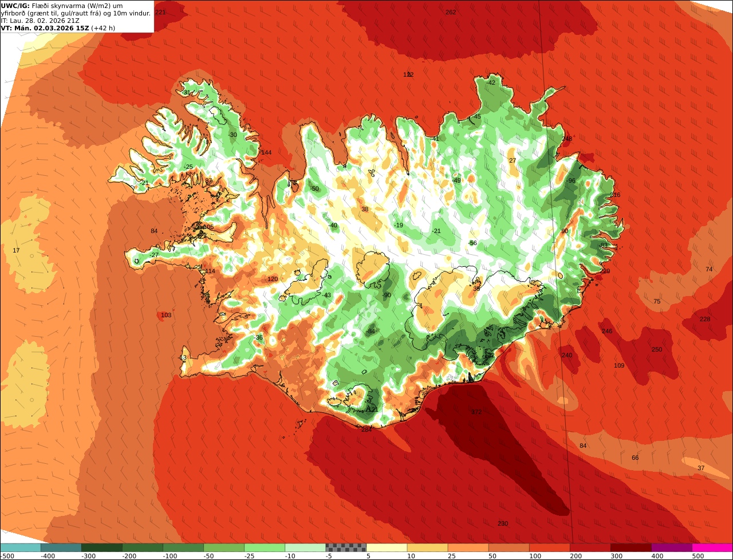The width and height of the screenshot is (733, 560).
Task: Click the map value -30 in the Westfjords
Action: (232, 135)
